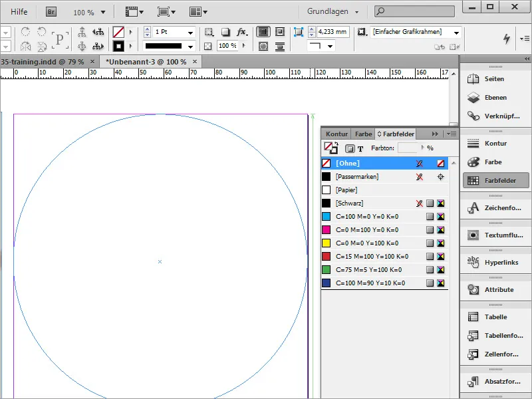This screenshot has height=399, width=532.
Task: Select no text wrap option
Action: 263,32
